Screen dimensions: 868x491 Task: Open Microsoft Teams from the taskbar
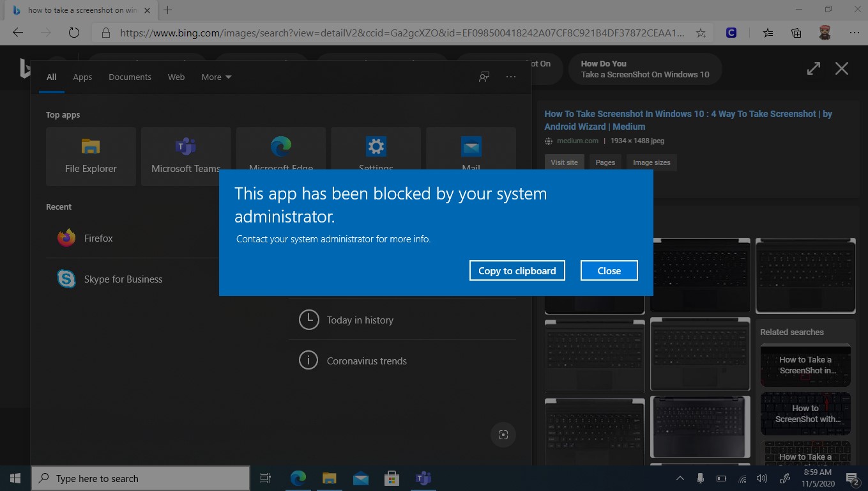tap(423, 478)
